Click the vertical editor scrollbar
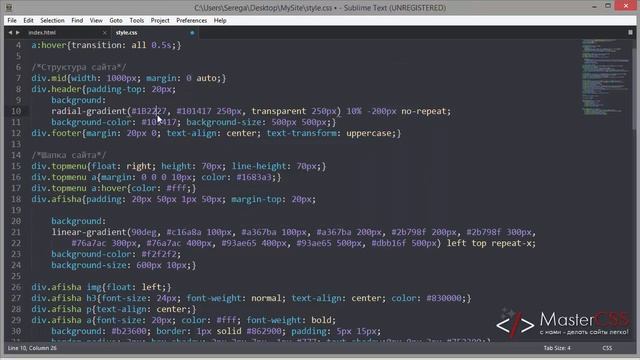This screenshot has height=360, width=640. pyautogui.click(x=634, y=89)
